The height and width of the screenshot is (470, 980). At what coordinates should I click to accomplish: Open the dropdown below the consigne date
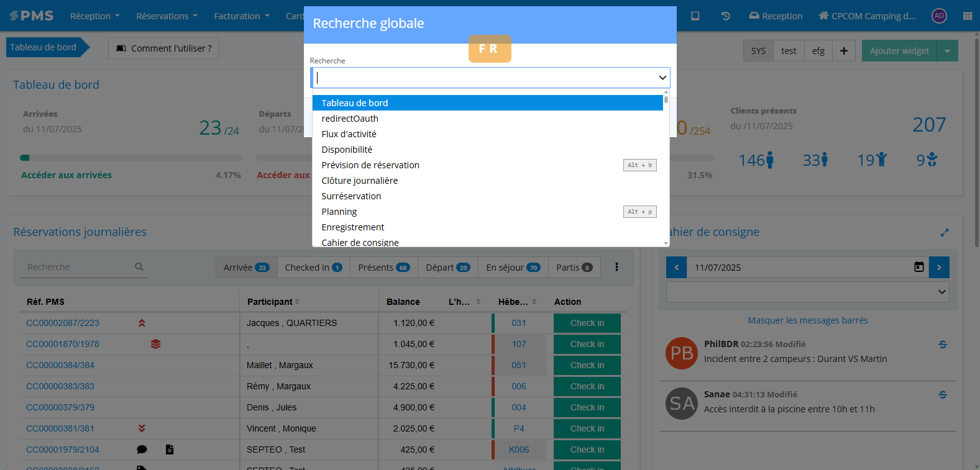[807, 292]
